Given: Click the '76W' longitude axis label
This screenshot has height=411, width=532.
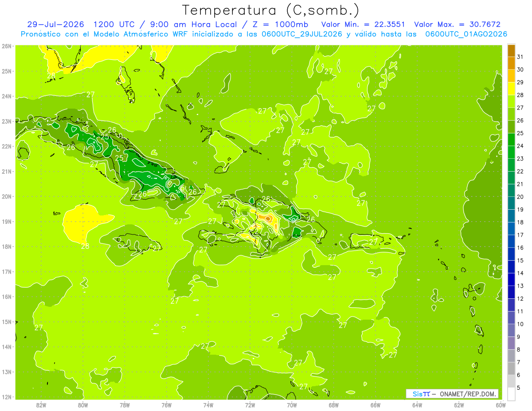Looking at the screenshot, I should tap(166, 405).
